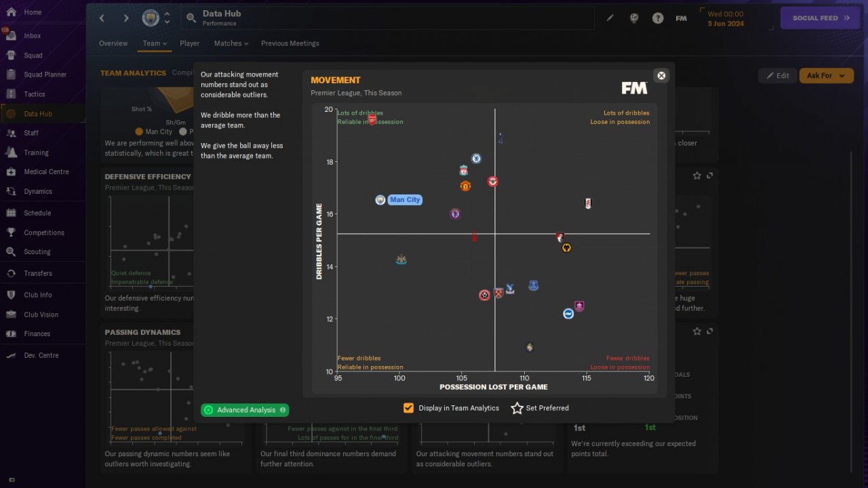The width and height of the screenshot is (868, 488).
Task: Open Dev. Centre in the sidebar
Action: (41, 355)
